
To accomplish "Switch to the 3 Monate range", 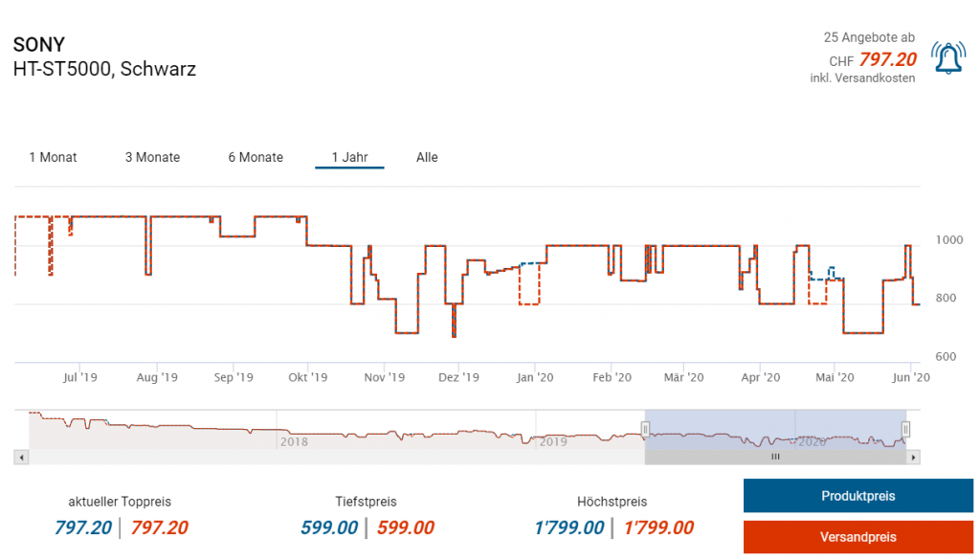I will click(x=152, y=157).
